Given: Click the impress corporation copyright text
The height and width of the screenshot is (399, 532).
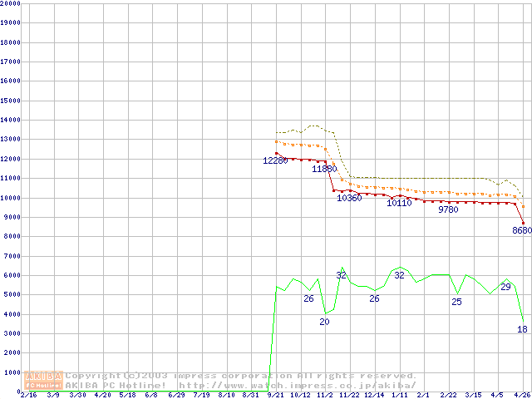Looking at the screenshot, I should coord(241,376).
